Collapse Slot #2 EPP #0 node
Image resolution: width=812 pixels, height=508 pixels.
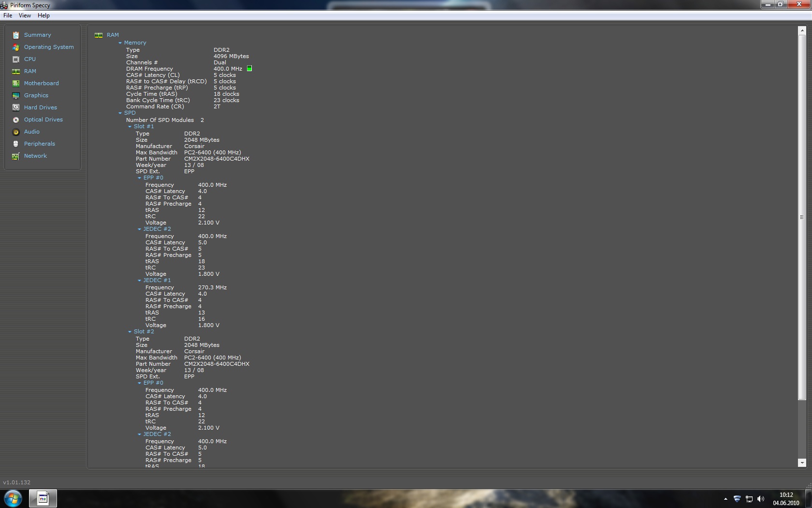[139, 383]
